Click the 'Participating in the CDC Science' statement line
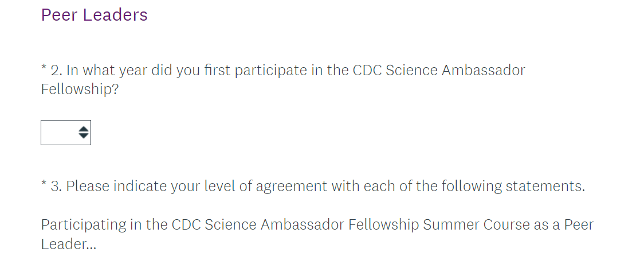Image resolution: width=644 pixels, height=260 pixels. click(317, 224)
